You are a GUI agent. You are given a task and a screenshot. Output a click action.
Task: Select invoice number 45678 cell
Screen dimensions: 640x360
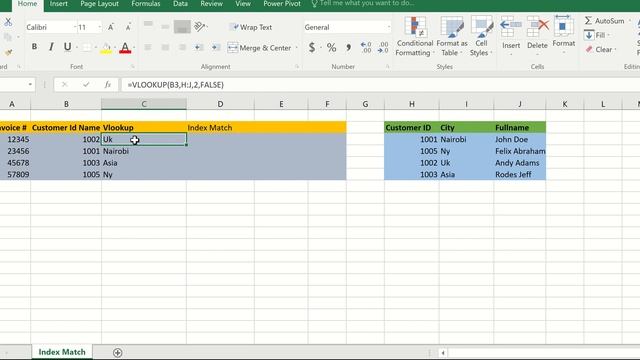pos(15,163)
